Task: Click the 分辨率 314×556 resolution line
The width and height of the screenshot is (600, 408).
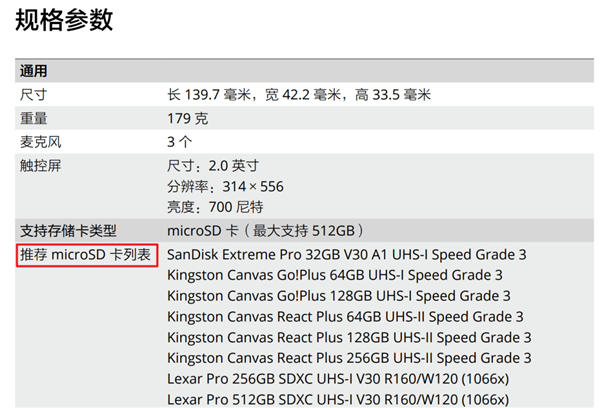Action: (225, 187)
